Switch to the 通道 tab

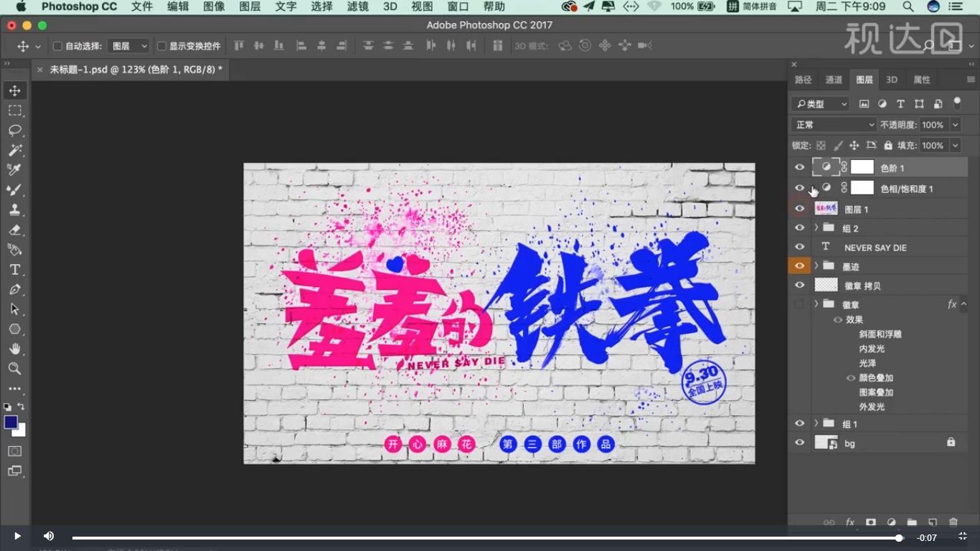(x=834, y=80)
